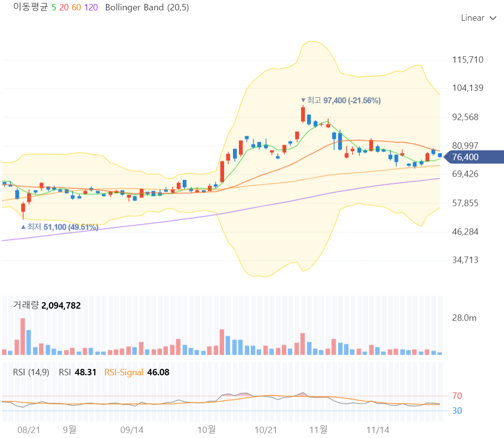Click the chevron next to Linear
This screenshot has height=438, width=504.
click(x=493, y=18)
